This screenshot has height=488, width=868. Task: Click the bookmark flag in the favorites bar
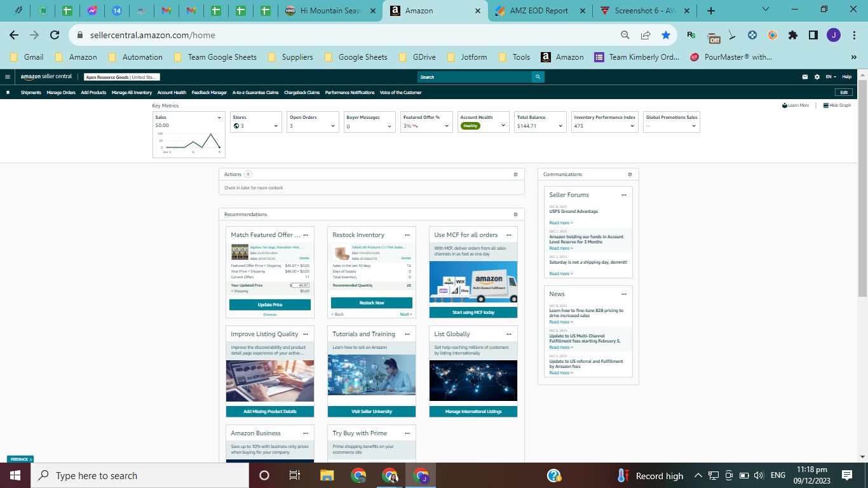point(8,93)
